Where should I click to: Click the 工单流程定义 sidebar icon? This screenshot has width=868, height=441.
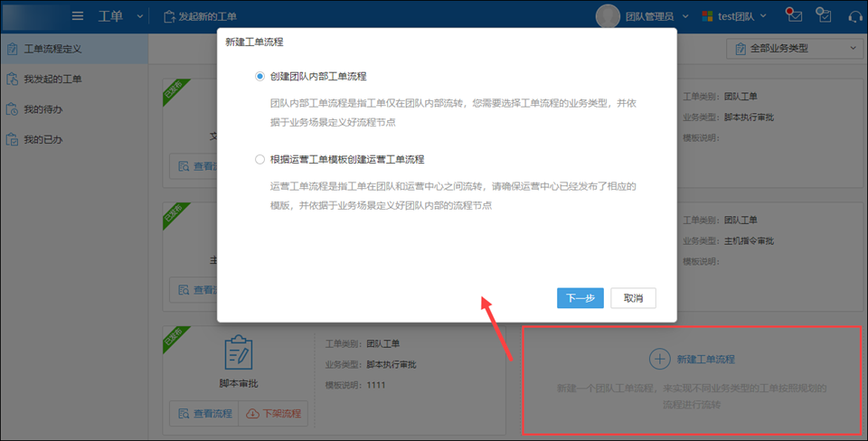tap(12, 49)
